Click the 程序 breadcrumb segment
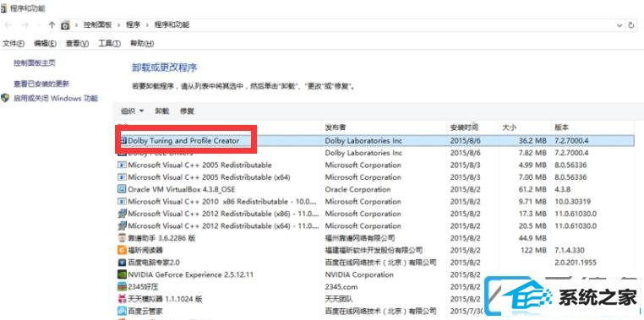Viewport: 644px width, 320px height. click(x=133, y=25)
